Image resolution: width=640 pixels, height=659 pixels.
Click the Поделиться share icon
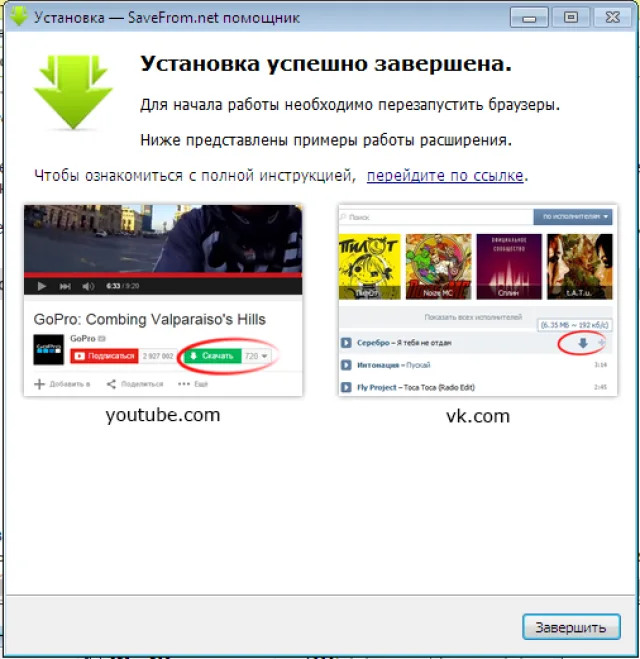point(111,384)
